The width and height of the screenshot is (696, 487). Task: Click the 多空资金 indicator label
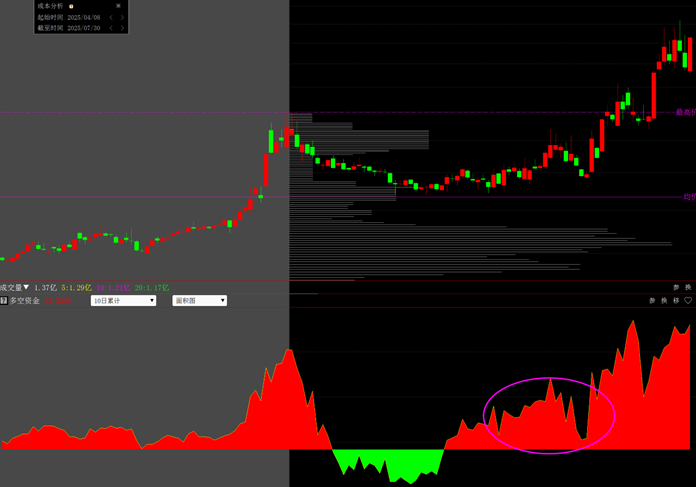25,300
